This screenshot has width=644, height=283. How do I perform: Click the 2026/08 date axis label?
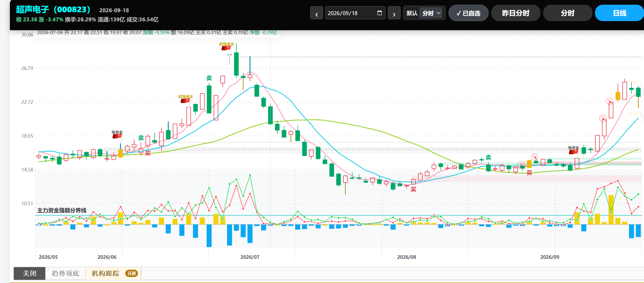tap(407, 257)
